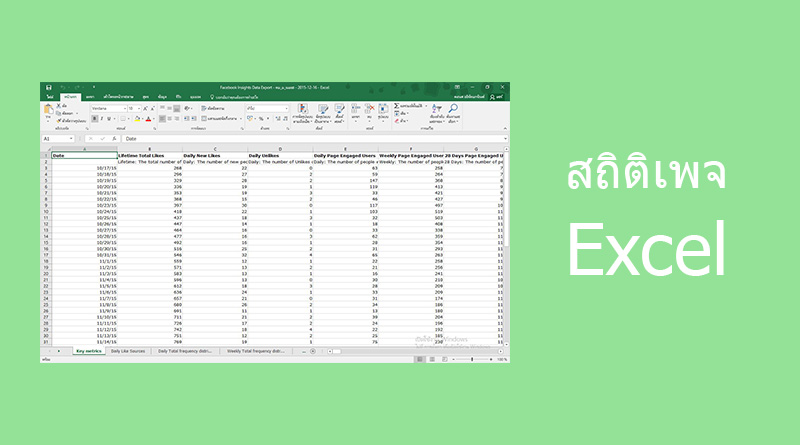This screenshot has height=445, width=800.
Task: Select the Home ribbon tab
Action: [70, 97]
